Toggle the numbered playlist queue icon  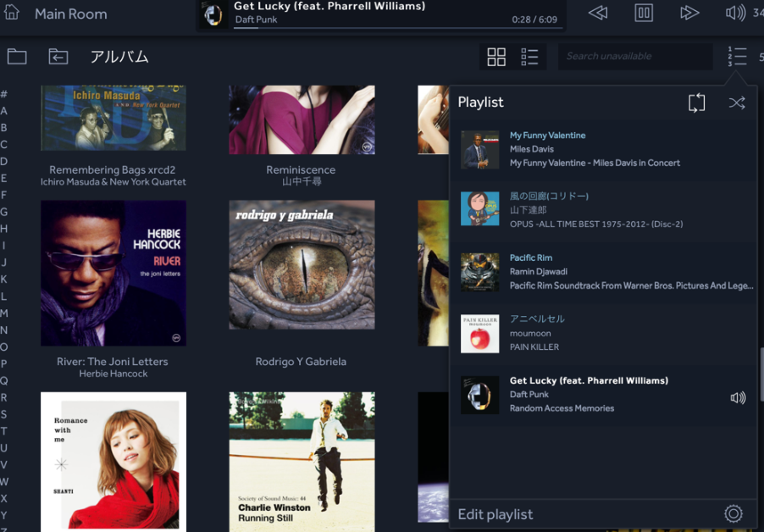pos(737,57)
